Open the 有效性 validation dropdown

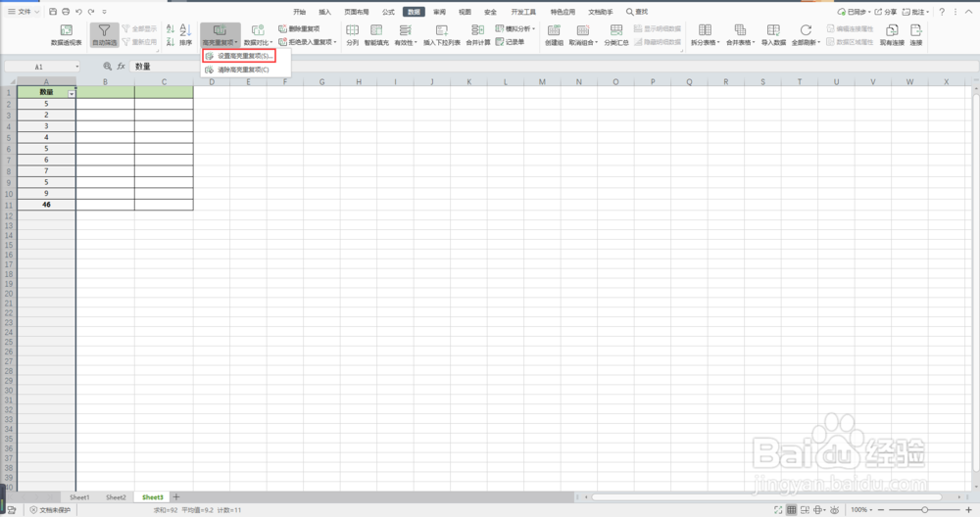point(406,35)
